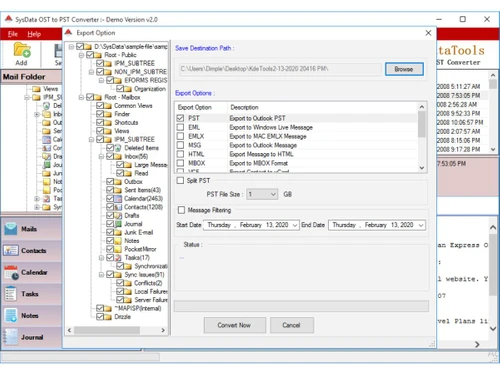Check the EML export option
500x375 pixels.
point(180,127)
